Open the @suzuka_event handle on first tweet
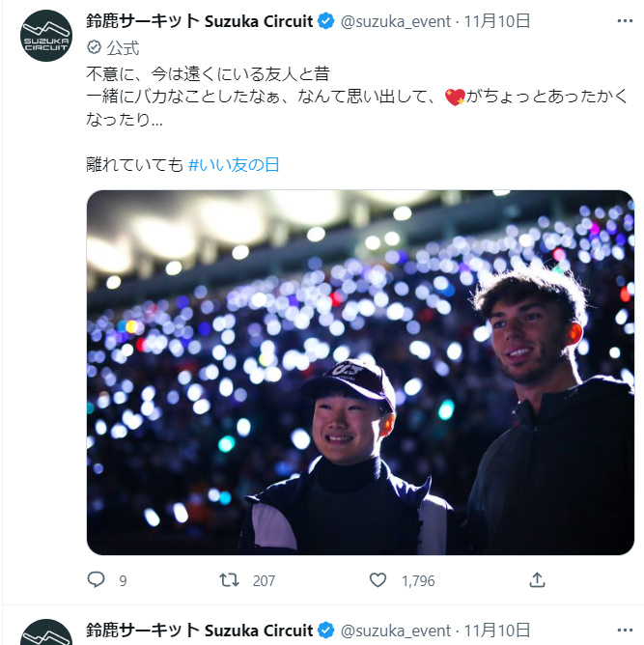This screenshot has width=644, height=645. coord(396,21)
